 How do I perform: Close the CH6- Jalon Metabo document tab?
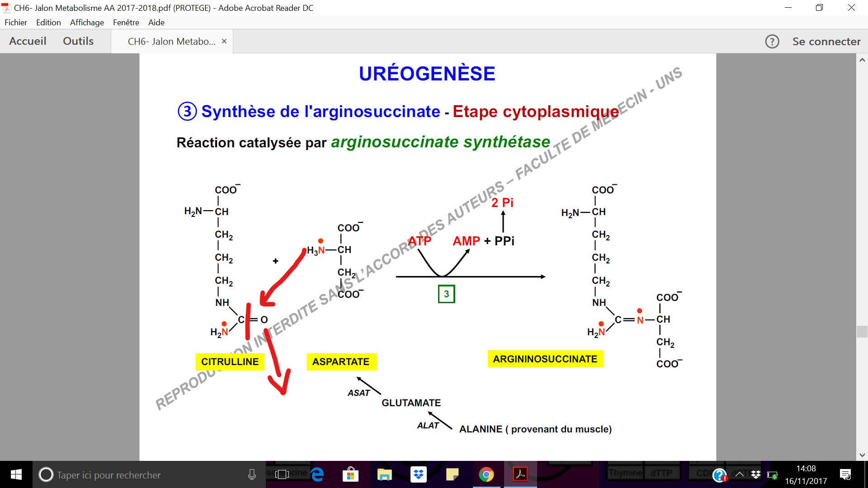tap(224, 41)
